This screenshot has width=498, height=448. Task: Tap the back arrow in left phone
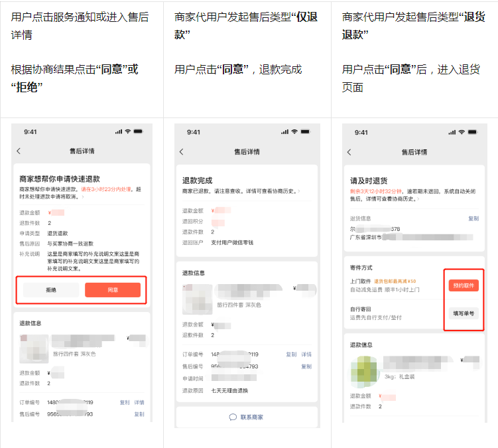coord(19,151)
